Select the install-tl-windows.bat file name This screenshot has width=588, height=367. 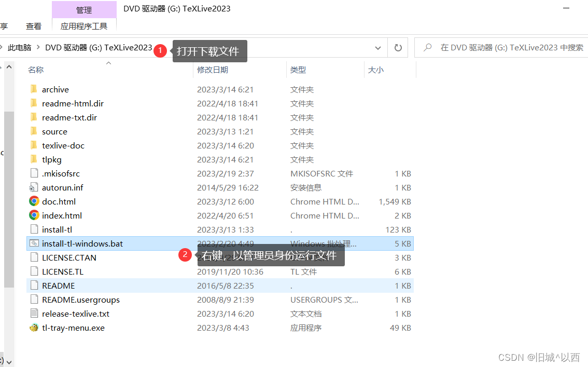pyautogui.click(x=82, y=243)
